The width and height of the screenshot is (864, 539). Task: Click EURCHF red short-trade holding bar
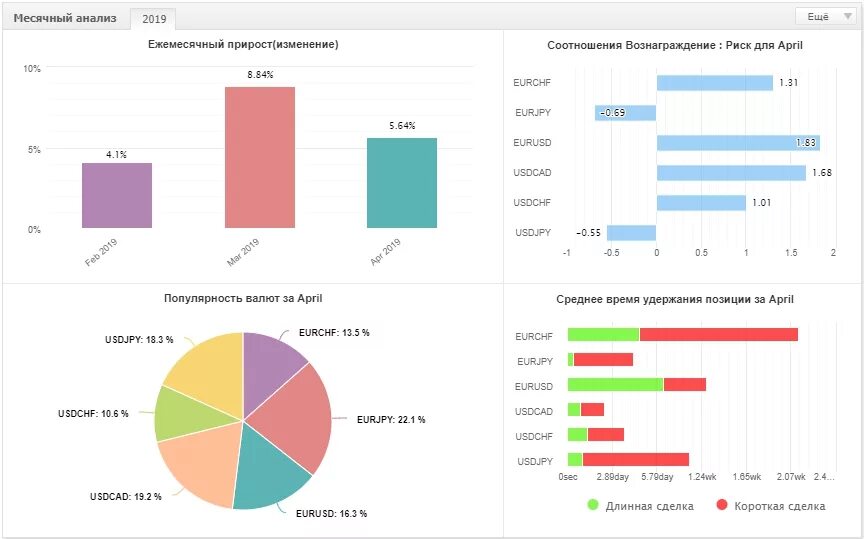pyautogui.click(x=719, y=335)
